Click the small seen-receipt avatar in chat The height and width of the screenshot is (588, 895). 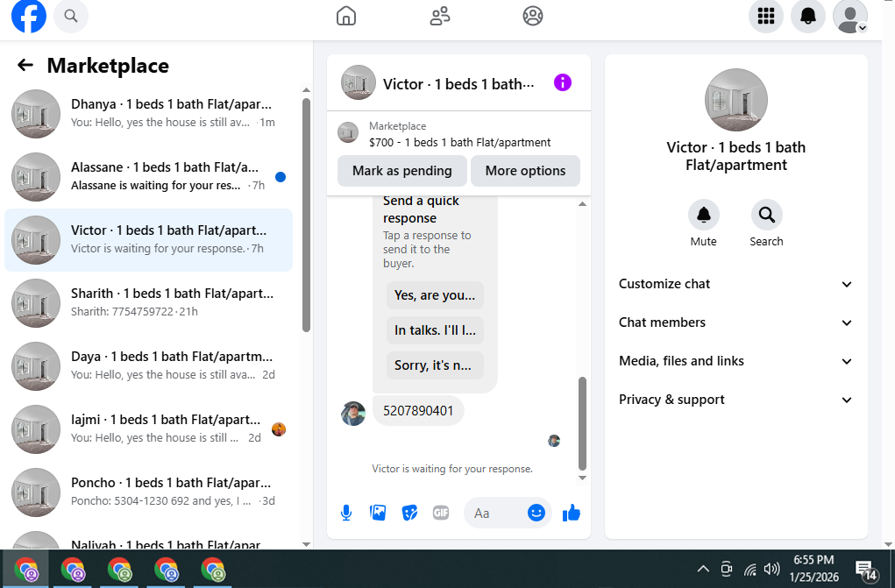point(554,441)
